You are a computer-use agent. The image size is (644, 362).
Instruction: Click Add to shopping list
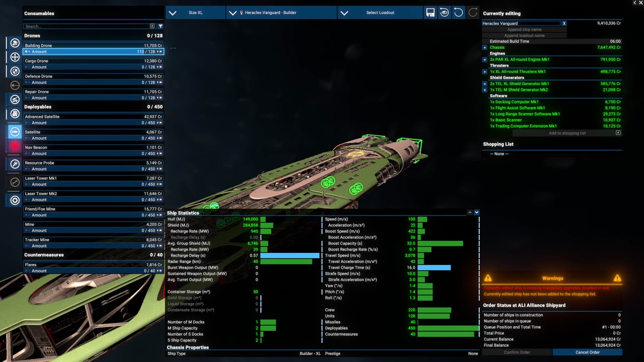coord(567,133)
